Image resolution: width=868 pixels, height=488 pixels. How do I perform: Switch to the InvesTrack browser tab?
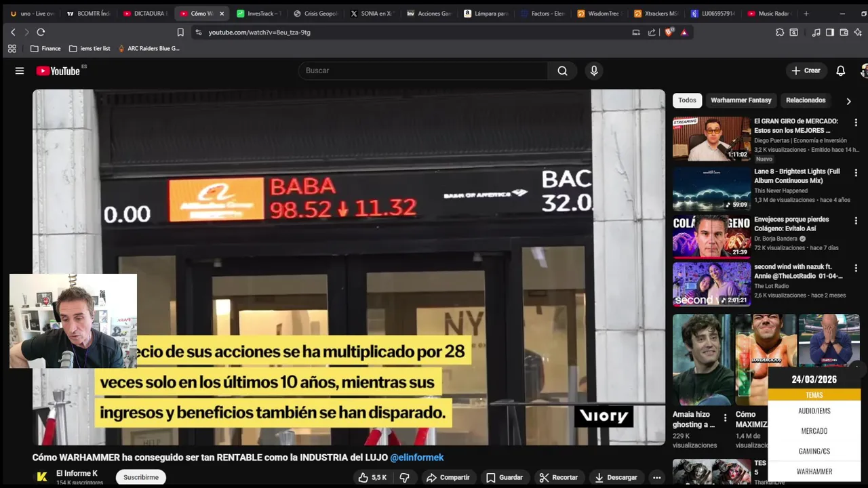258,14
